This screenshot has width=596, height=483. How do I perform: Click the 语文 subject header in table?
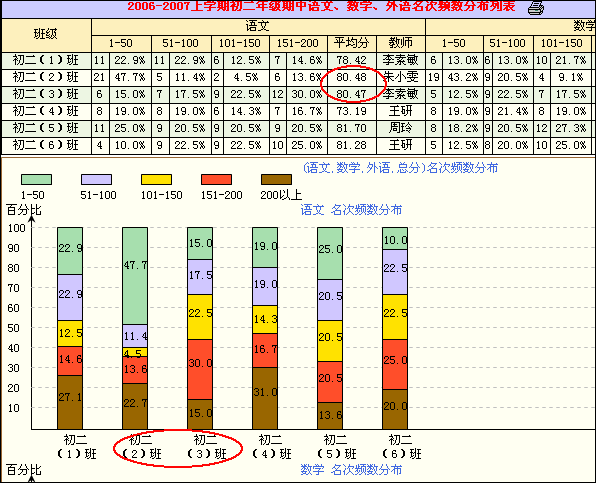(x=258, y=27)
